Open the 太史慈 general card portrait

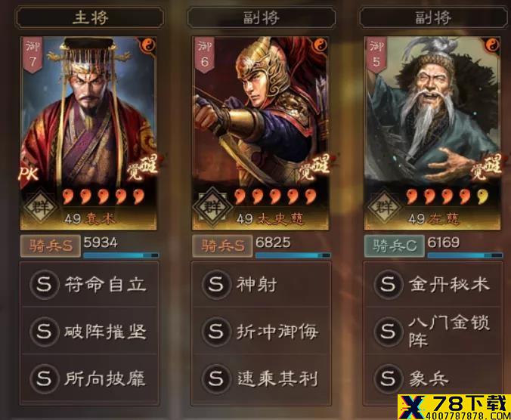260,133
